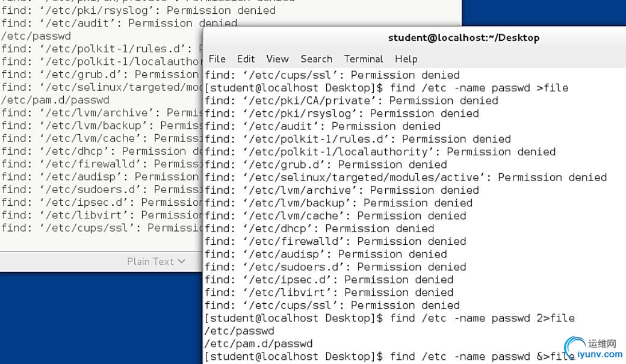Viewport: 626px width, 364px height.
Task: Click the 'find /etc -name passwd >file' command line
Action: (x=386, y=88)
